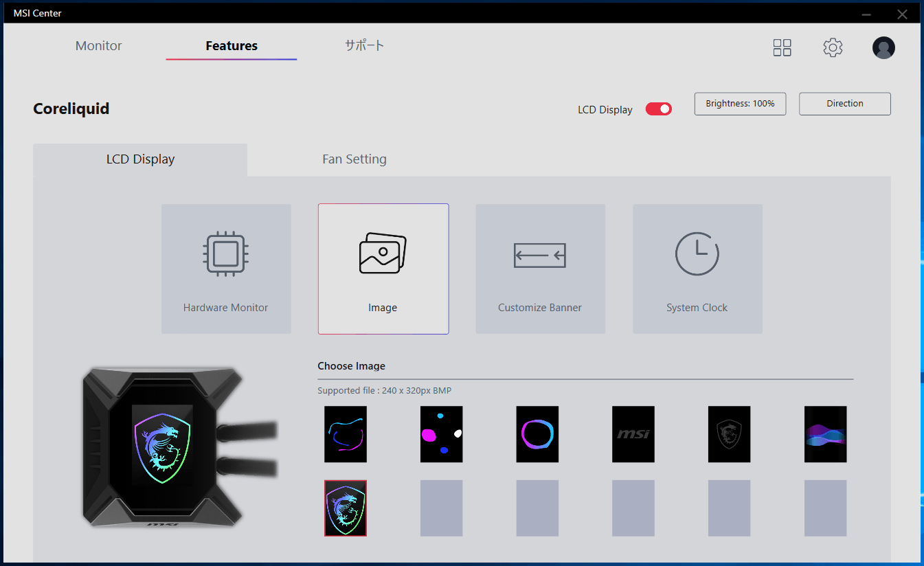Click the Hardware Monitor label
The width and height of the screenshot is (924, 566).
pyautogui.click(x=226, y=308)
